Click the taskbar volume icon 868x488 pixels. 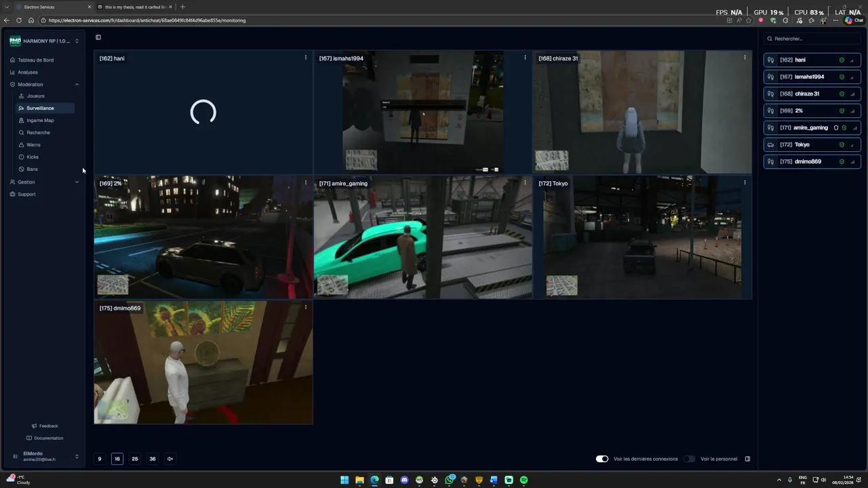[823, 480]
